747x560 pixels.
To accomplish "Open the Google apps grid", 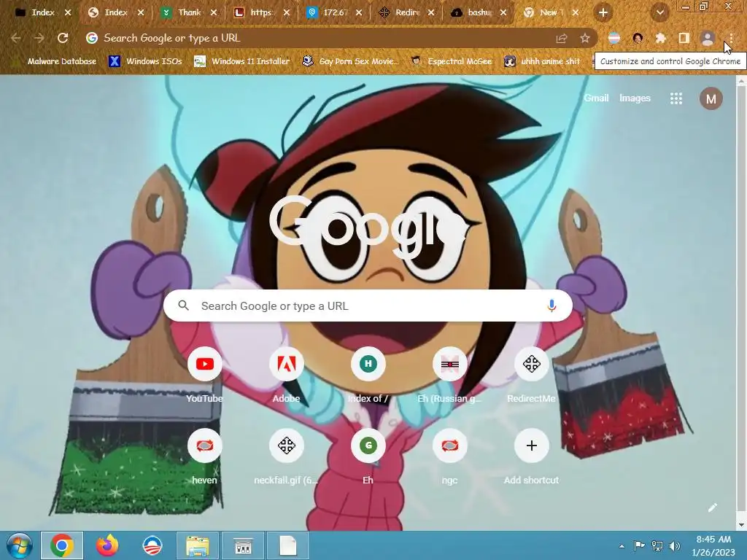I will tap(676, 98).
